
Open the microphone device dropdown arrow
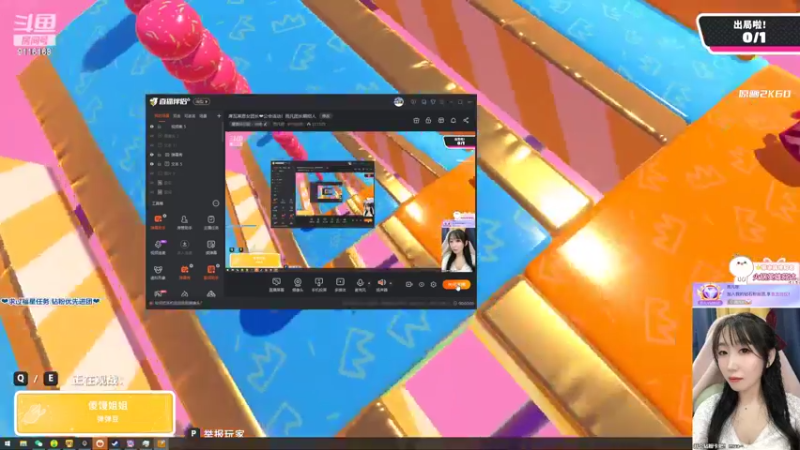[369, 283]
